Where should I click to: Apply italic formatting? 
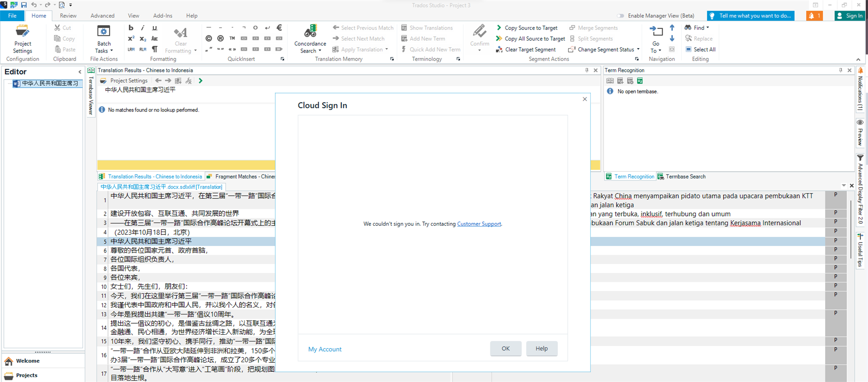pyautogui.click(x=143, y=28)
